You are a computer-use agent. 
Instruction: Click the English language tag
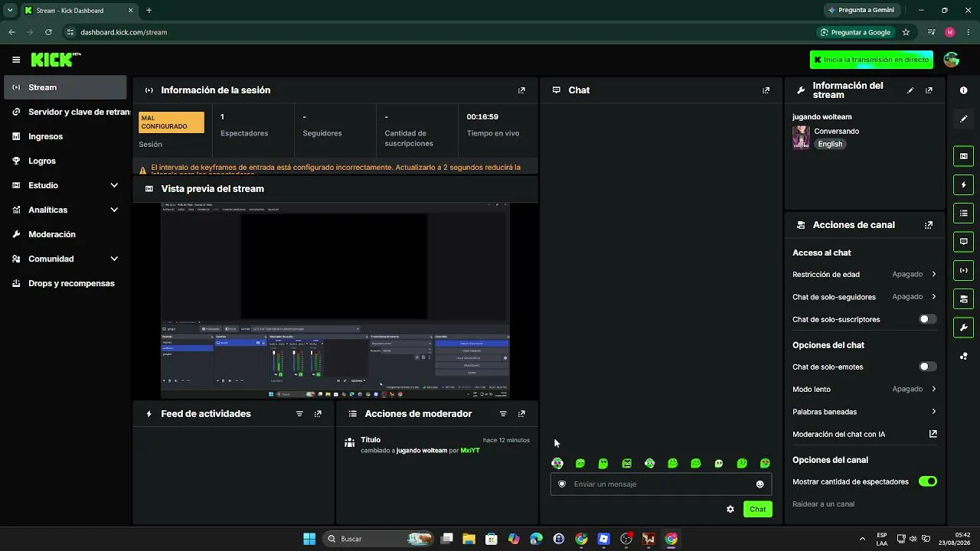coord(830,144)
